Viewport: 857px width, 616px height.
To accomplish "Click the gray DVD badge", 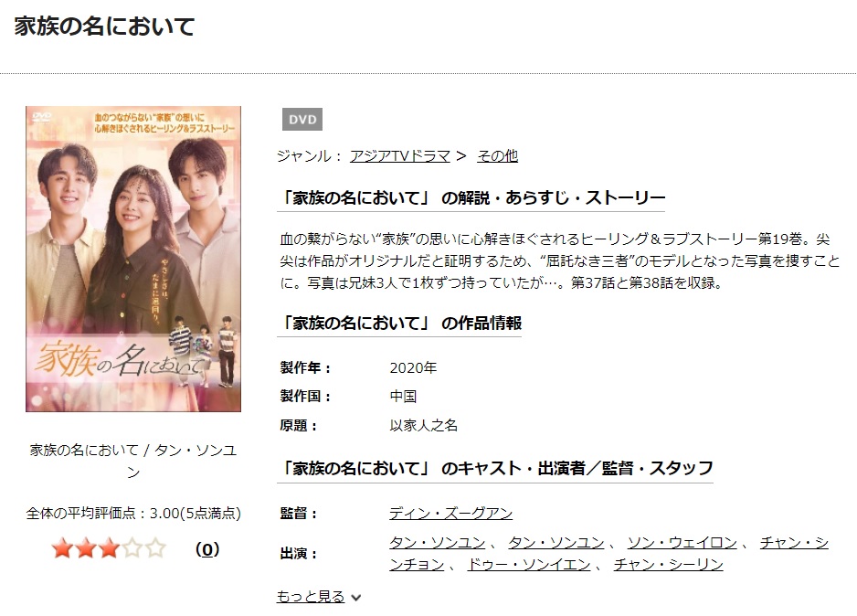I will [302, 119].
